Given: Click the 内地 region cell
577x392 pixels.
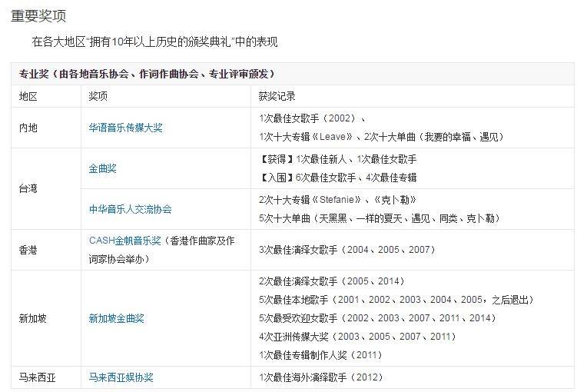Looking at the screenshot, I should click(x=28, y=128).
